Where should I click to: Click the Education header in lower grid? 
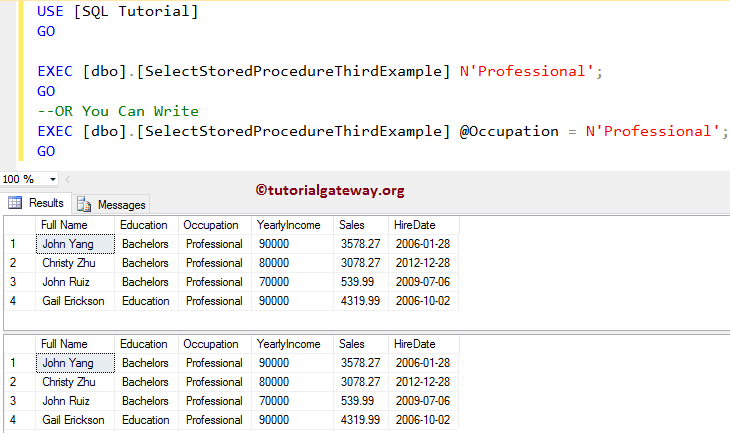pyautogui.click(x=146, y=344)
